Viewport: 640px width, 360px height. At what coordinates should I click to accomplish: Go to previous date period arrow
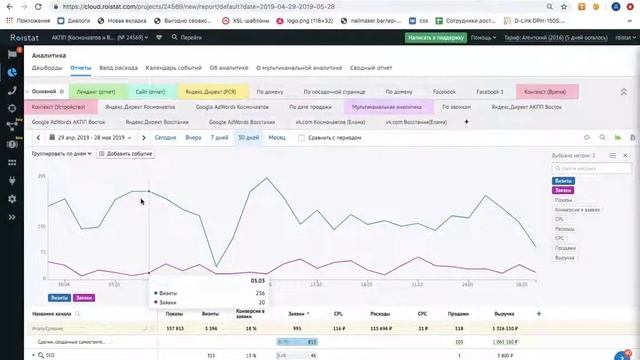pos(38,138)
